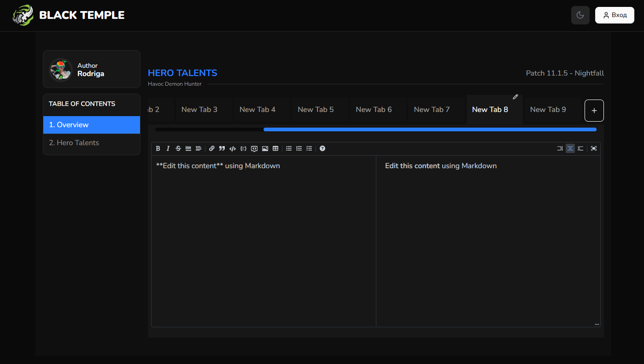The image size is (644, 364).
Task: Click the editor resize handle dots
Action: [597, 324]
